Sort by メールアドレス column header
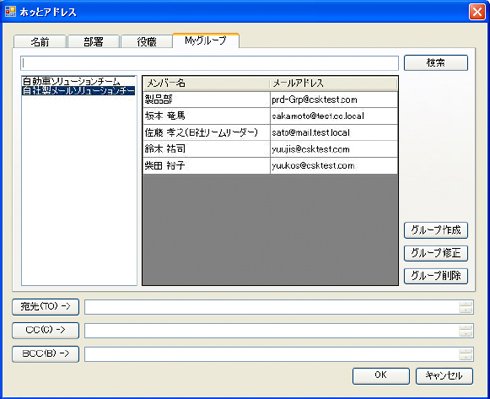Viewport: 490px width, 399px height. coord(333,83)
